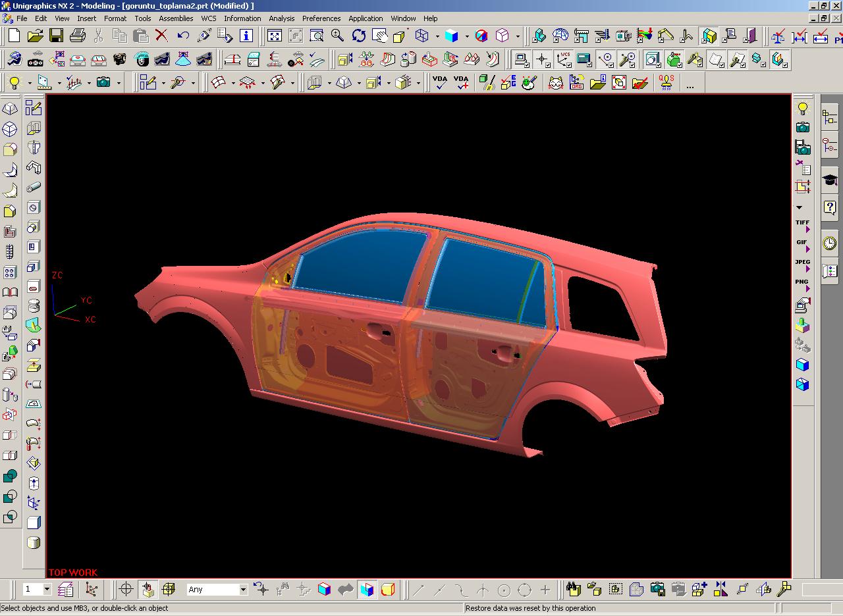The width and height of the screenshot is (843, 616).
Task: Click the Rotate view icon
Action: pos(359,36)
